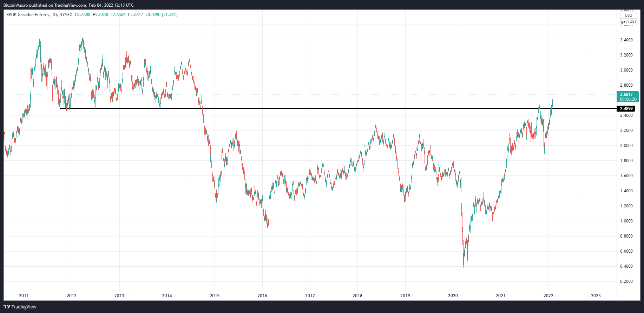644x313 pixels.
Task: Select the horizontal line price label 2.4899
Action: click(626, 109)
